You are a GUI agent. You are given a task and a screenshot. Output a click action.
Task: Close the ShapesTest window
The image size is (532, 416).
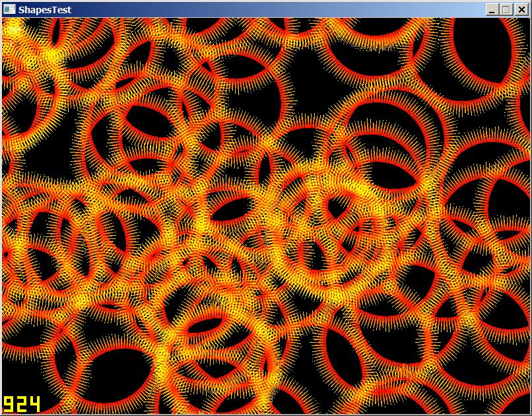tap(521, 9)
